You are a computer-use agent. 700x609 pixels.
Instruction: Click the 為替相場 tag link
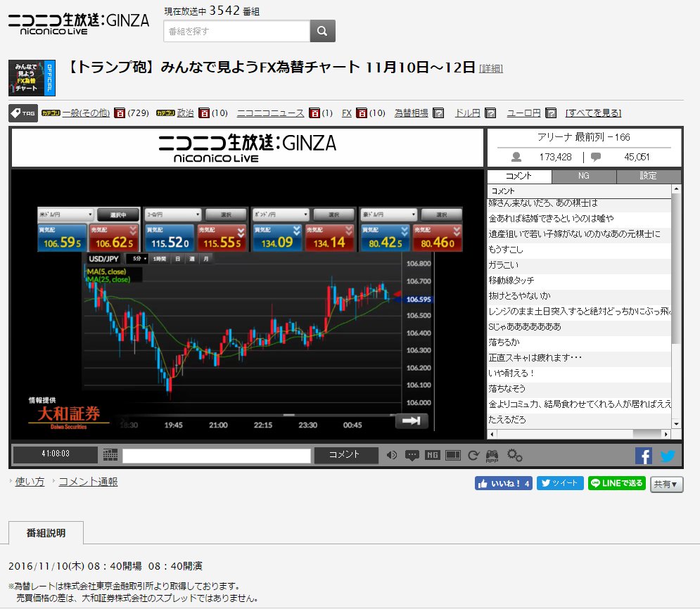coord(411,113)
